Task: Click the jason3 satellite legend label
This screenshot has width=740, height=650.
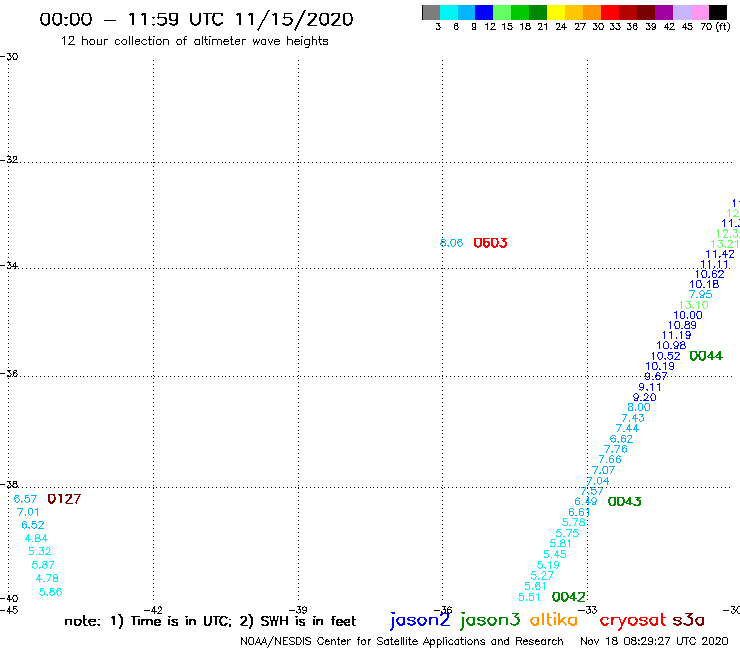Action: click(x=490, y=620)
